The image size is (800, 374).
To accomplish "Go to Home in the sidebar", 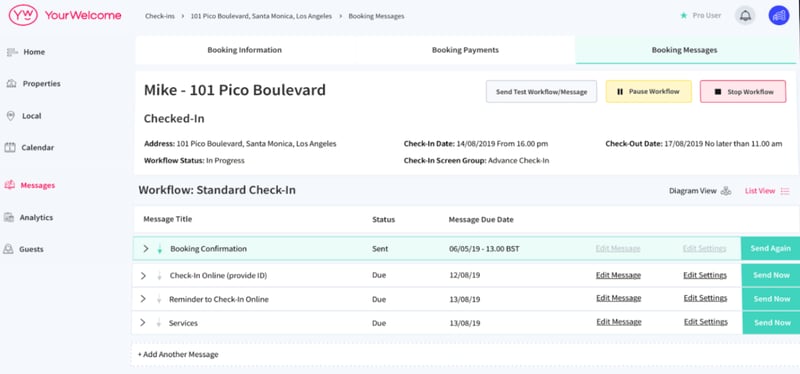I will coord(26,52).
